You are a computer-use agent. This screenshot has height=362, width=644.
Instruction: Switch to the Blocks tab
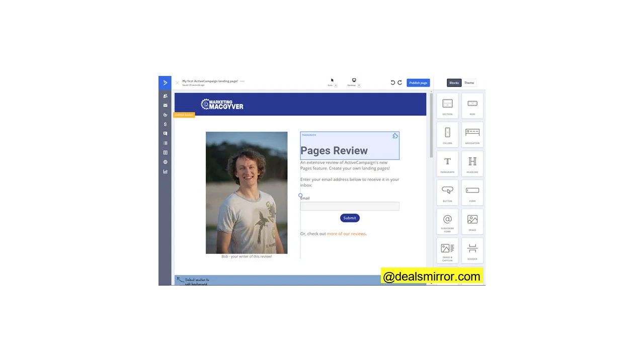click(x=454, y=82)
